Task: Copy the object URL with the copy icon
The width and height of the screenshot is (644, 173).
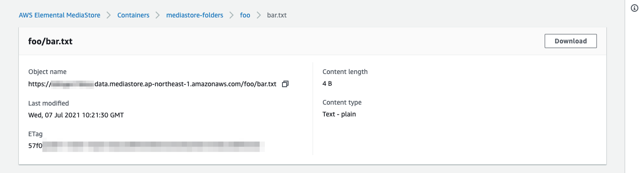Action: point(285,84)
